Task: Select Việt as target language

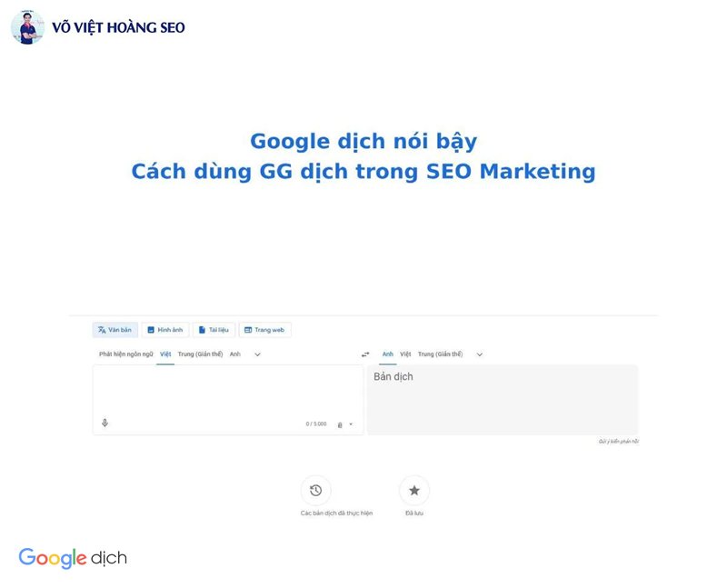Action: click(x=405, y=354)
